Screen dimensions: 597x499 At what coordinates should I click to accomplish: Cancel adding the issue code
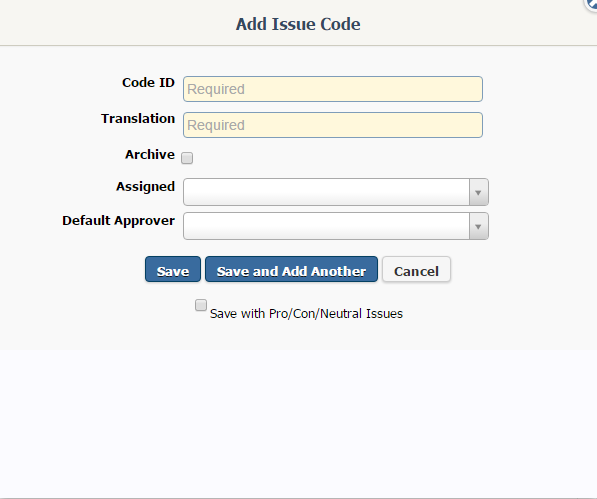(x=417, y=269)
